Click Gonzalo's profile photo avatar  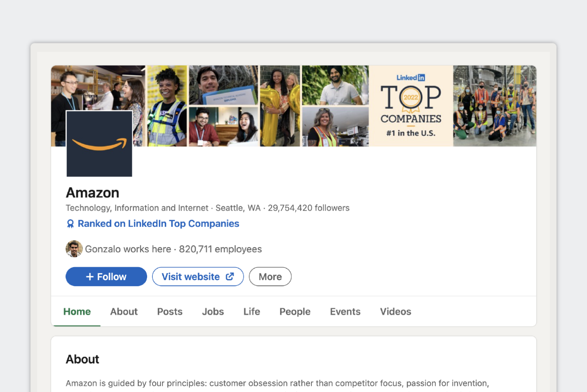pos(74,249)
